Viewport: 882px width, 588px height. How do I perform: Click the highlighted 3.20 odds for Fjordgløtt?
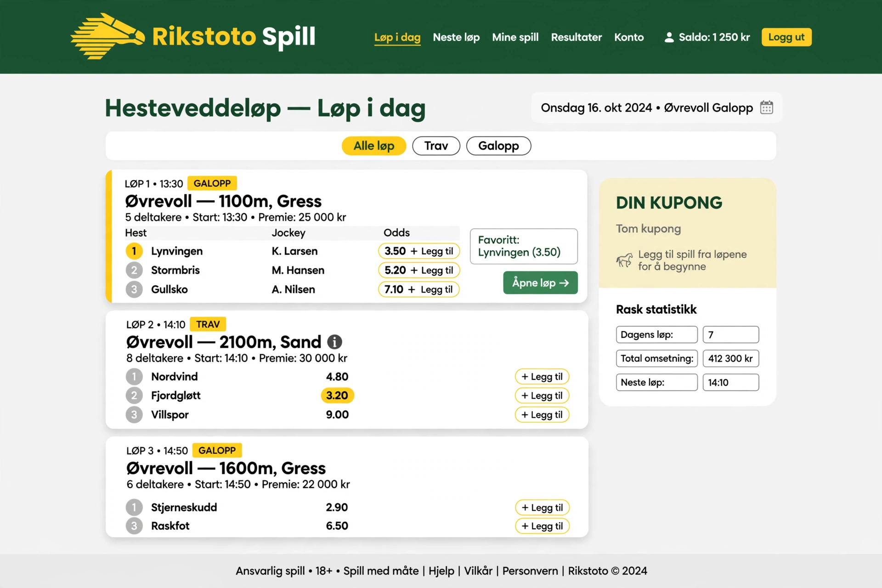pyautogui.click(x=337, y=396)
